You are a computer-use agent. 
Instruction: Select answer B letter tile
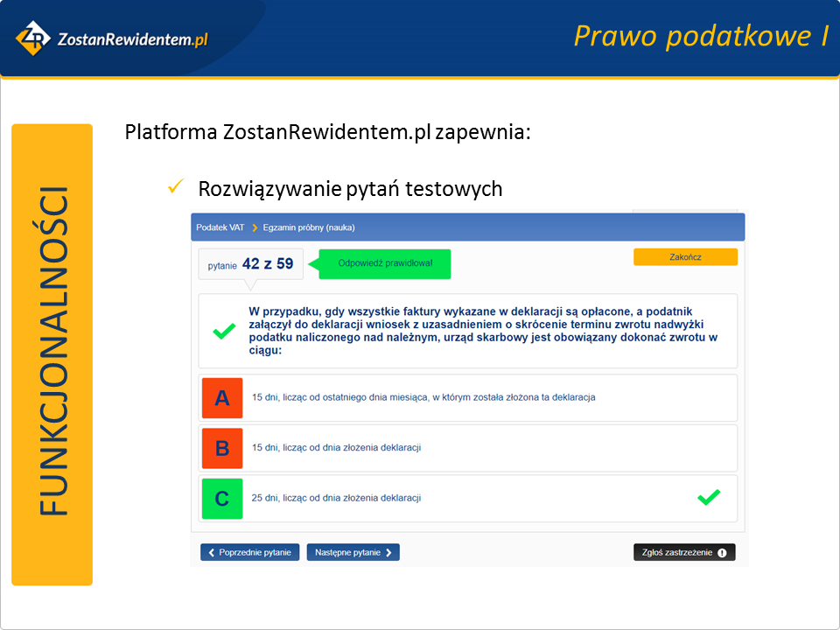[222, 449]
